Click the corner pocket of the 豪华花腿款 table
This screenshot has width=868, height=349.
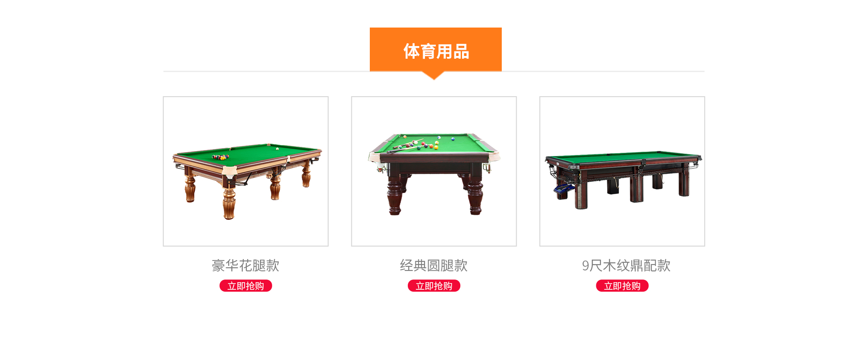click(230, 172)
